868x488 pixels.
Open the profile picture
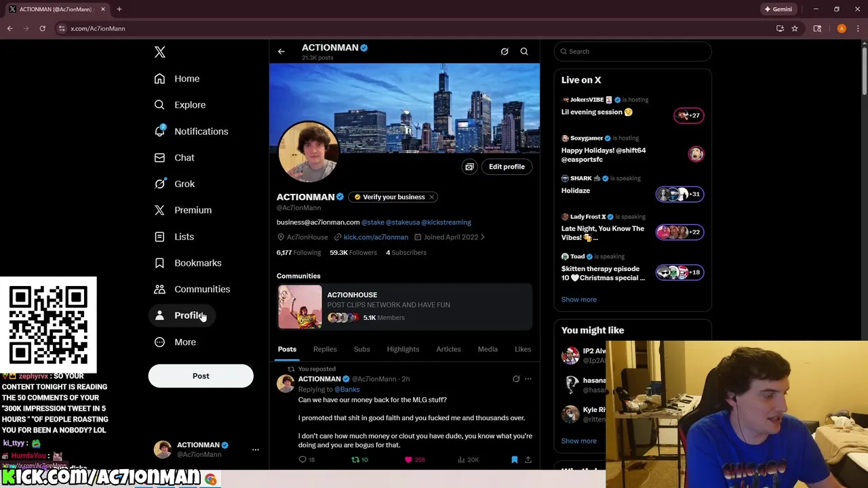coord(308,152)
